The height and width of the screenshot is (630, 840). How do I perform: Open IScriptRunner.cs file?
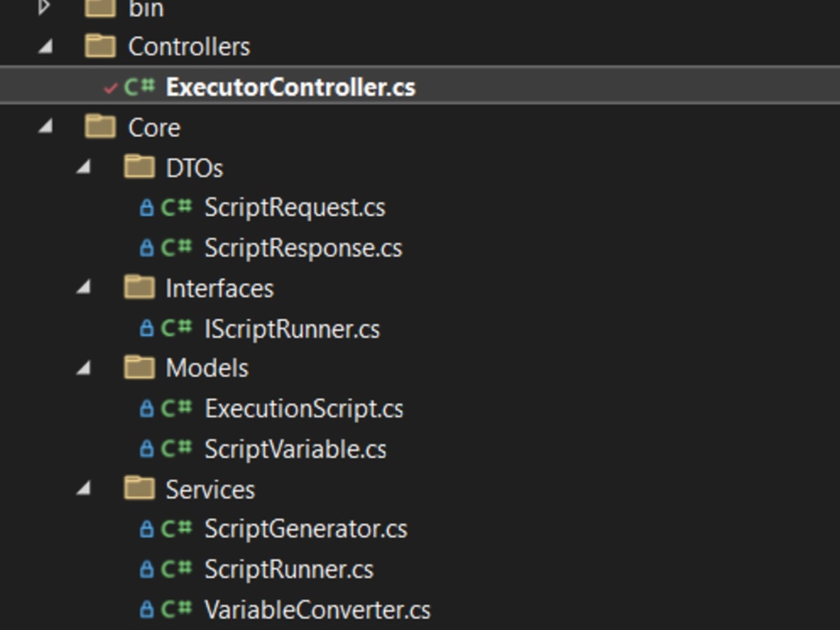[x=292, y=328]
